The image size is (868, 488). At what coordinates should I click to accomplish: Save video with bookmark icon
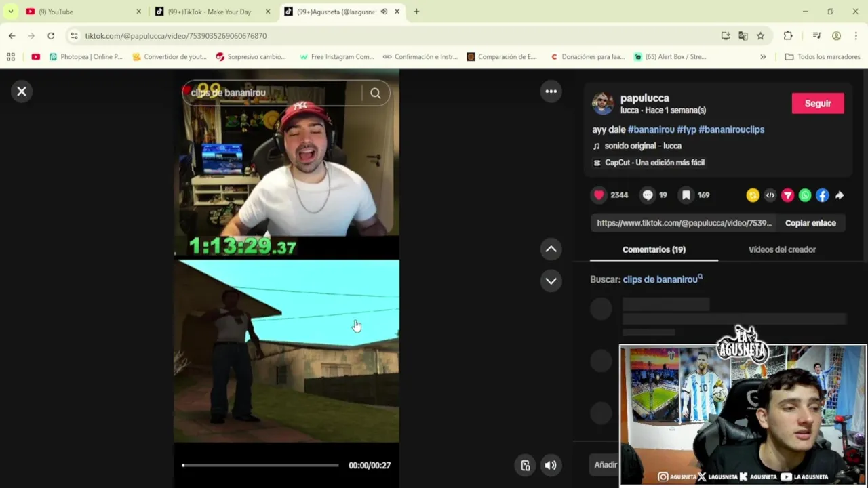tap(686, 195)
